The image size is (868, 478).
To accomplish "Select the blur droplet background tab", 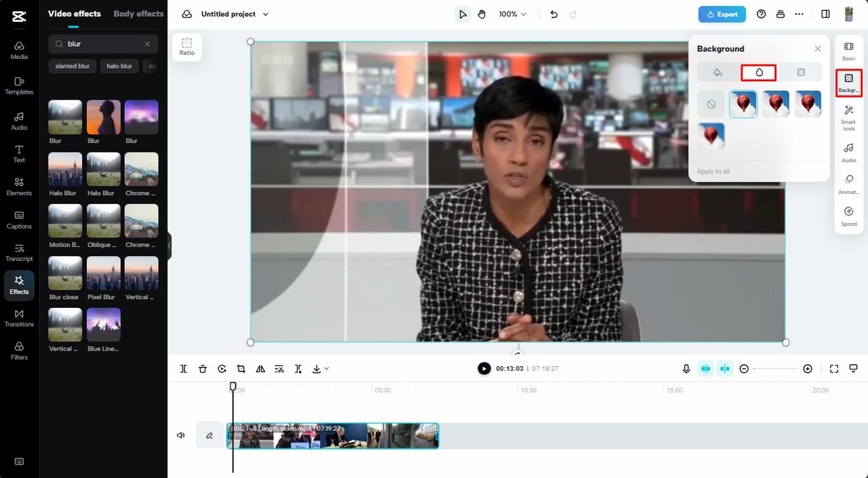I will [759, 72].
